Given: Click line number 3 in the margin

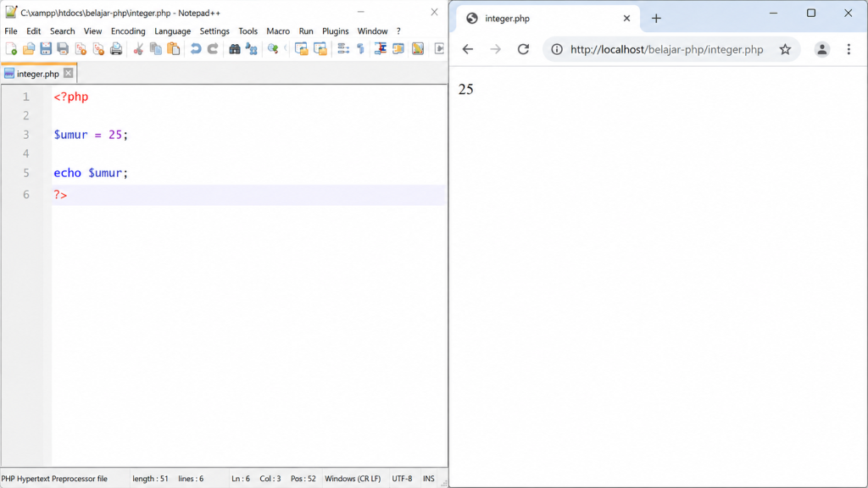Looking at the screenshot, I should (26, 135).
